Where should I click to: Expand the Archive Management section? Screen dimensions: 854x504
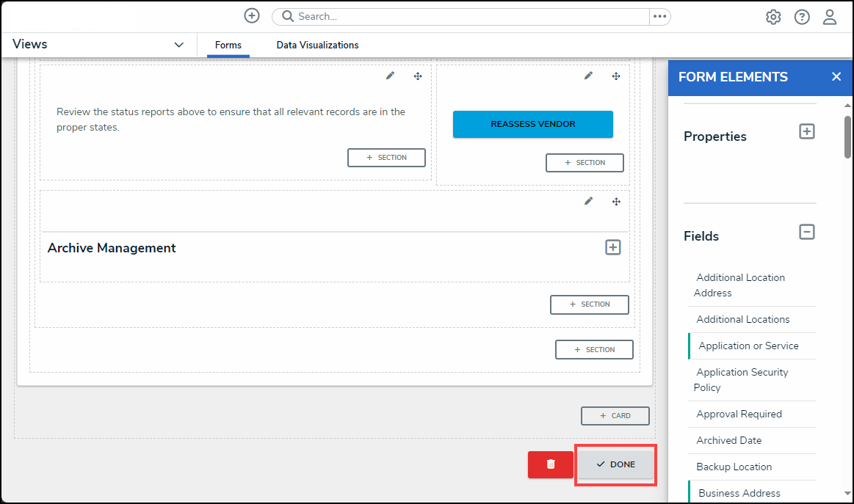[613, 247]
